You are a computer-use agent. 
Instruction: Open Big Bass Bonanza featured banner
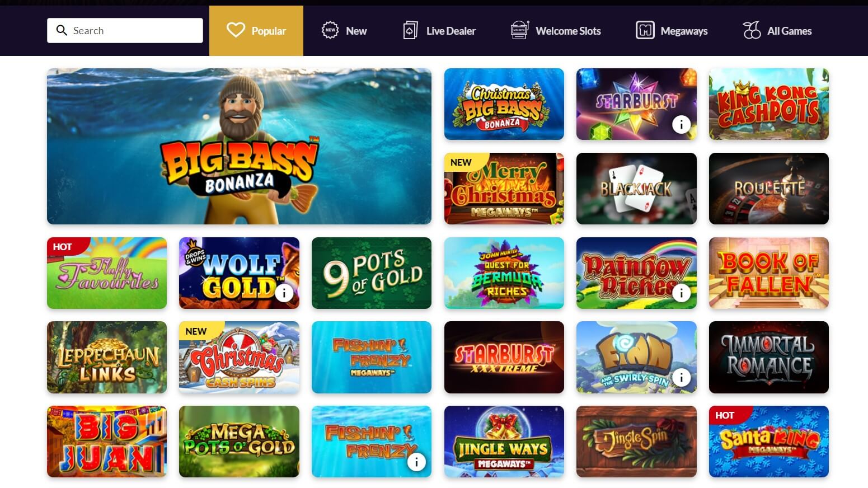pyautogui.click(x=239, y=146)
